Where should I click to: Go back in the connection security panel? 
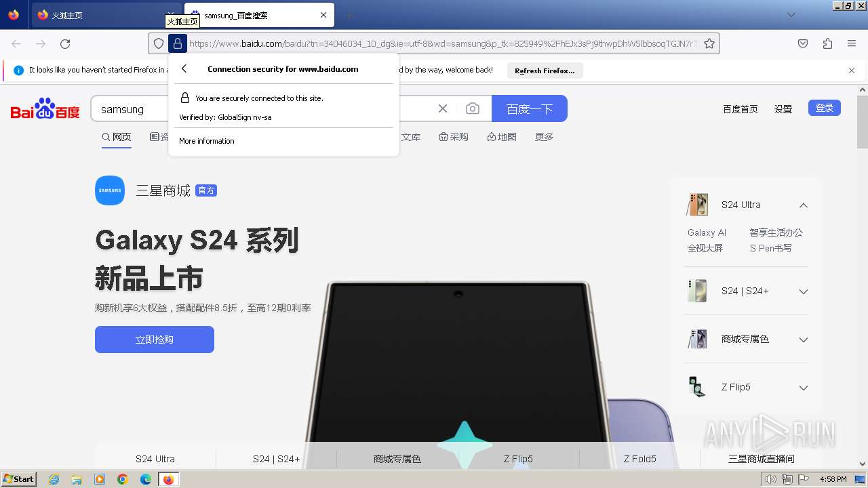(184, 68)
